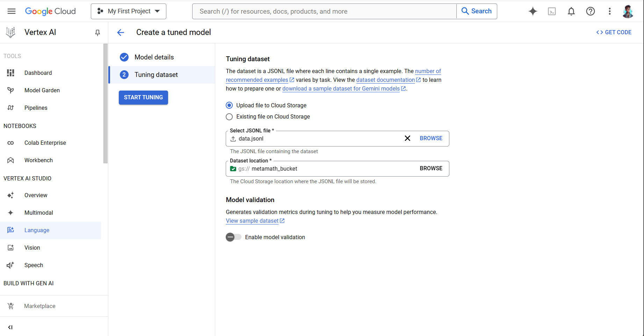Viewport: 644px width, 336px height.
Task: Select Upload file to Cloud Storage
Action: 229,105
